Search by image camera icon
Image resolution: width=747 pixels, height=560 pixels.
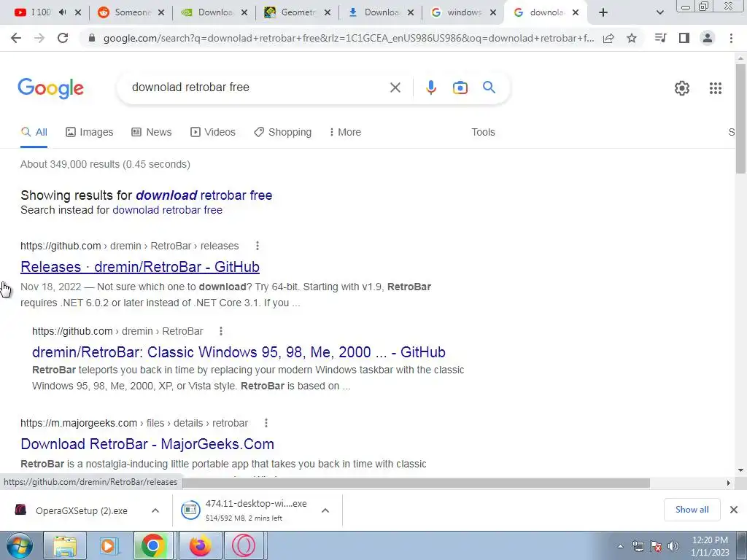pos(460,87)
